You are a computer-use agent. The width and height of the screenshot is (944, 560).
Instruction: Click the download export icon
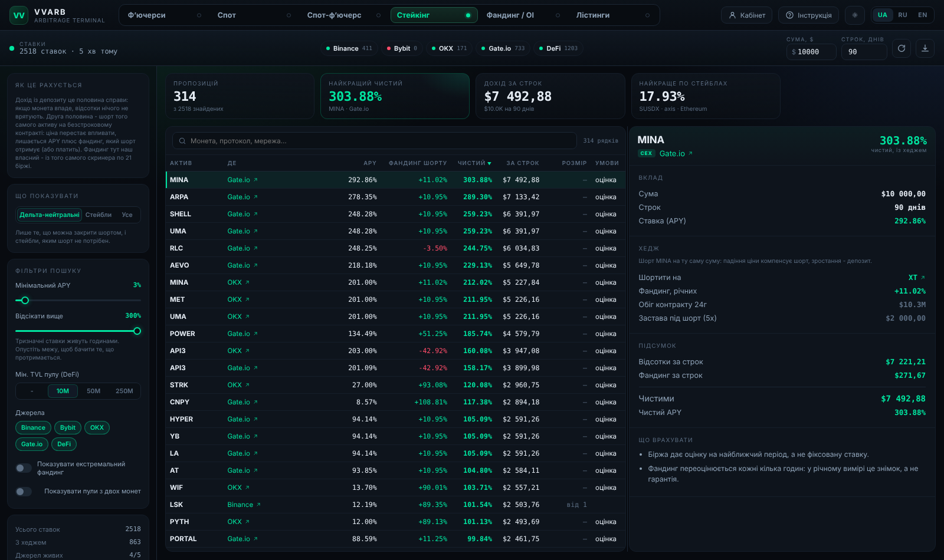coord(925,48)
